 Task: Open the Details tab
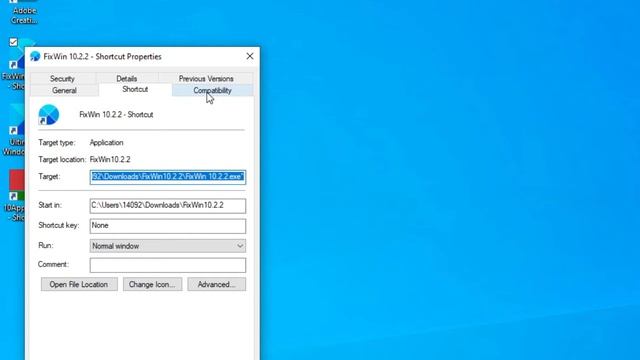(127, 78)
